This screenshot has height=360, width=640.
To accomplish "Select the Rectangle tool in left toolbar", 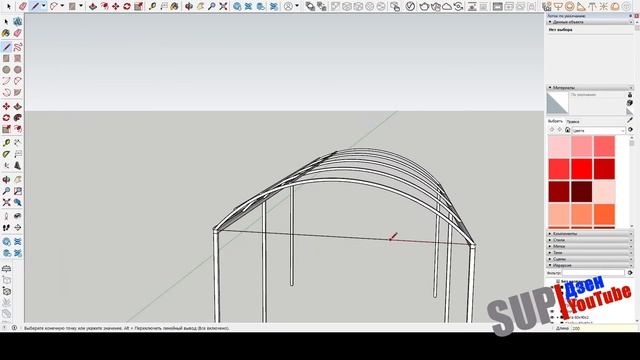I will (x=6, y=58).
